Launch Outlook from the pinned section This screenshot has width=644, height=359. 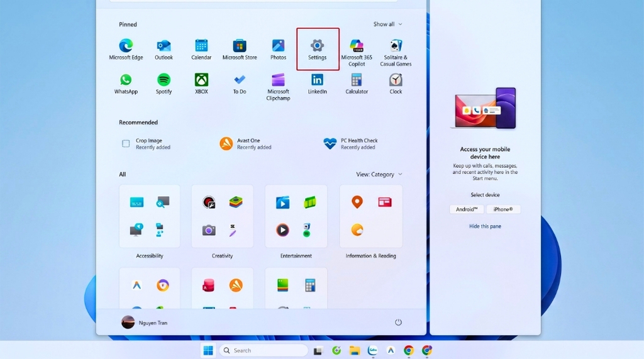[164, 49]
